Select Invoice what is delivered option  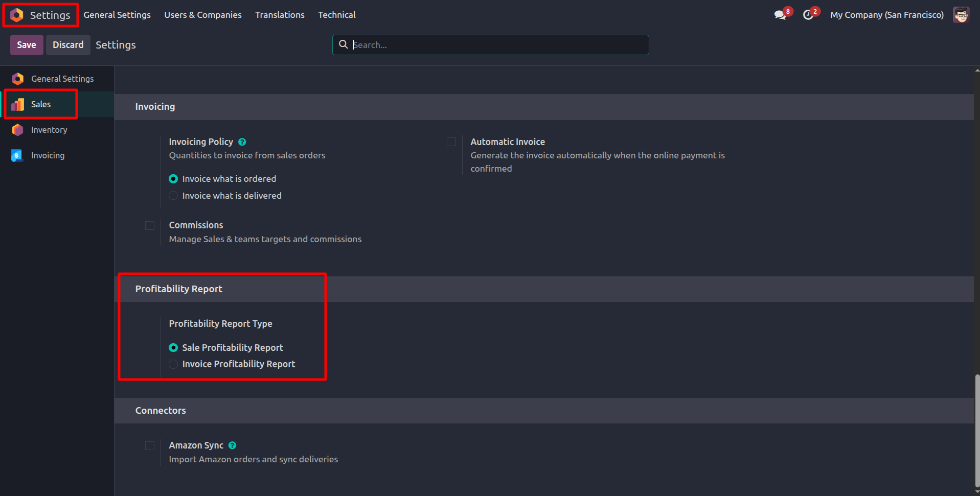pyautogui.click(x=174, y=196)
